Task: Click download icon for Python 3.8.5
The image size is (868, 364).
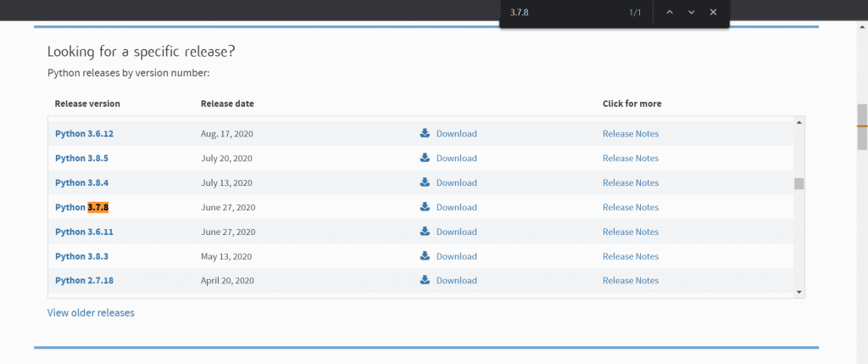Action: point(425,157)
